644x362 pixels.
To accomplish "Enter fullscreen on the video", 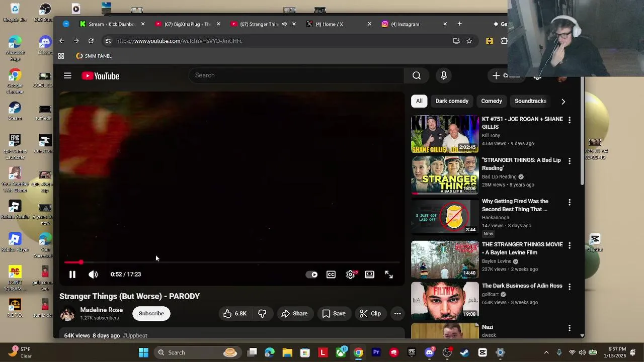I will point(389,275).
